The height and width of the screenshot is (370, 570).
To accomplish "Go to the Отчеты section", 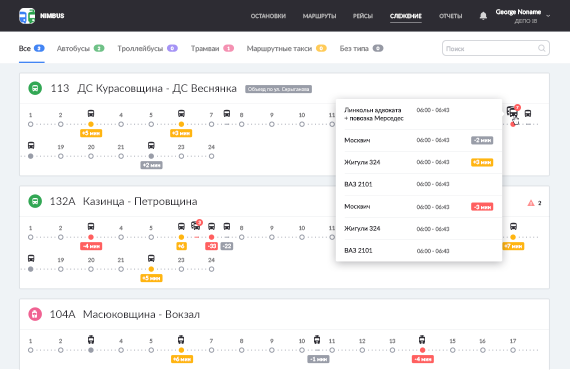I will 450,16.
